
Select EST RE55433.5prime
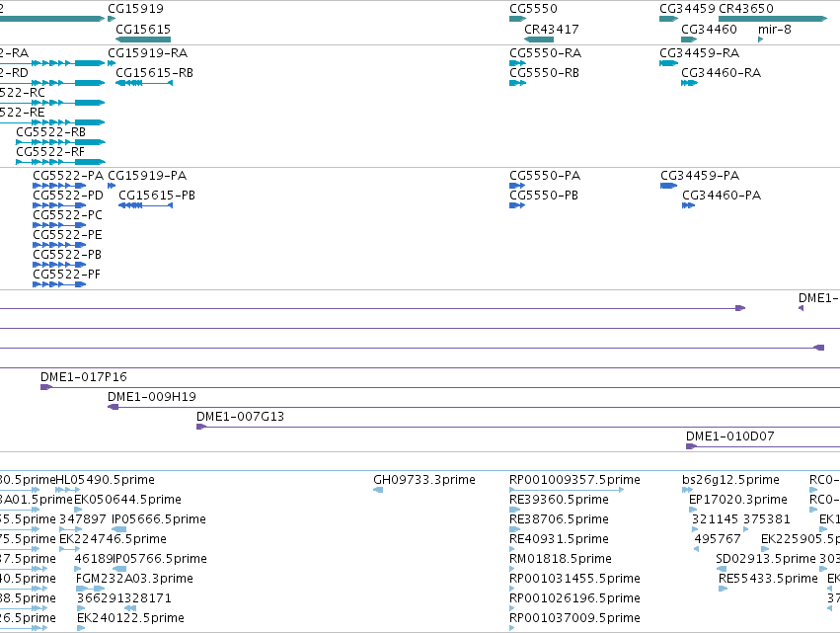768,580
